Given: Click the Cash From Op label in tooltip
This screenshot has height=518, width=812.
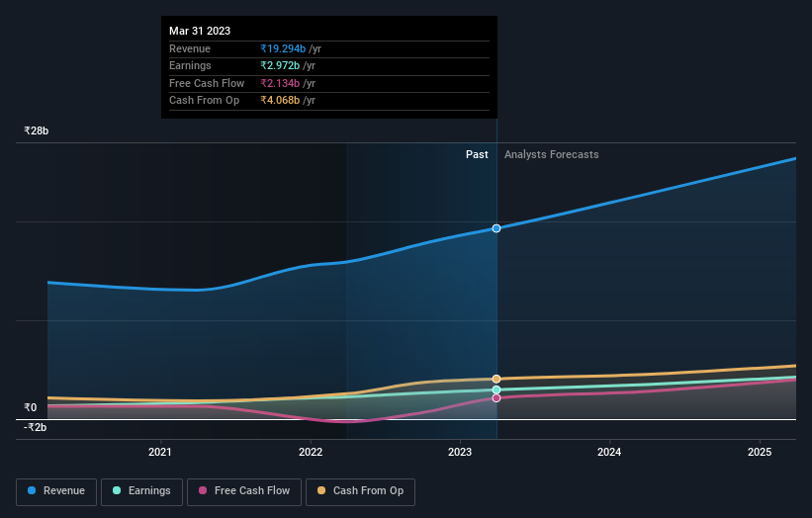Looking at the screenshot, I should (x=204, y=101).
